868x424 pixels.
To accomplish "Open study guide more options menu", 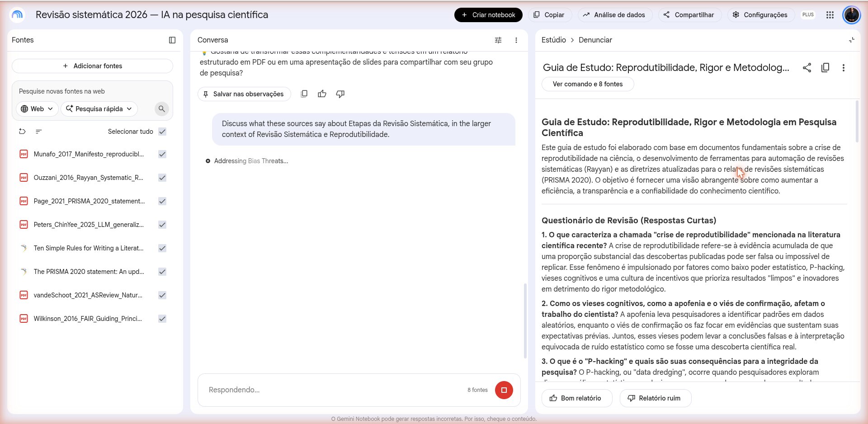I will [844, 68].
